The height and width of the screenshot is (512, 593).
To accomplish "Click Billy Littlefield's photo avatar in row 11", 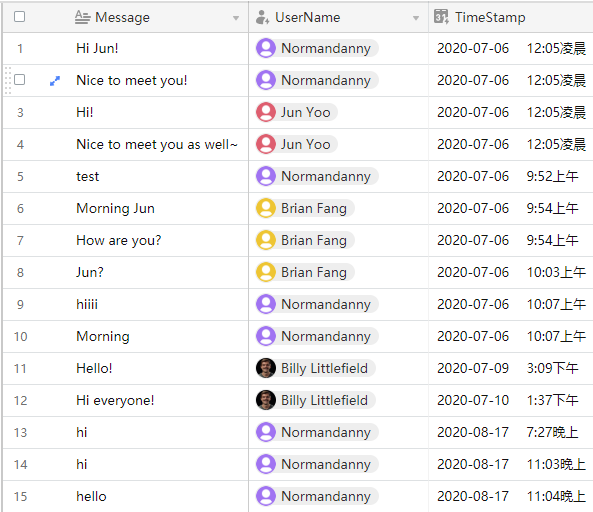I will [x=266, y=368].
